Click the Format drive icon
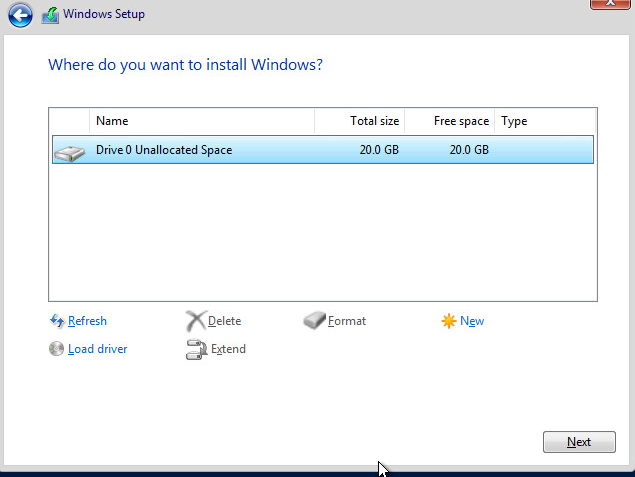 coord(314,321)
